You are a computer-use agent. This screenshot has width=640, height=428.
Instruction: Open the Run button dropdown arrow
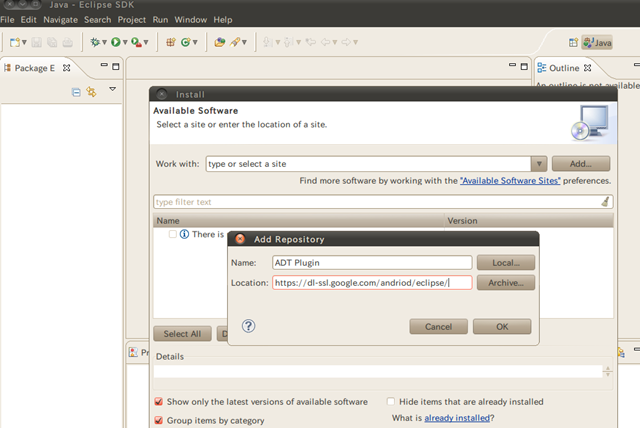click(126, 43)
